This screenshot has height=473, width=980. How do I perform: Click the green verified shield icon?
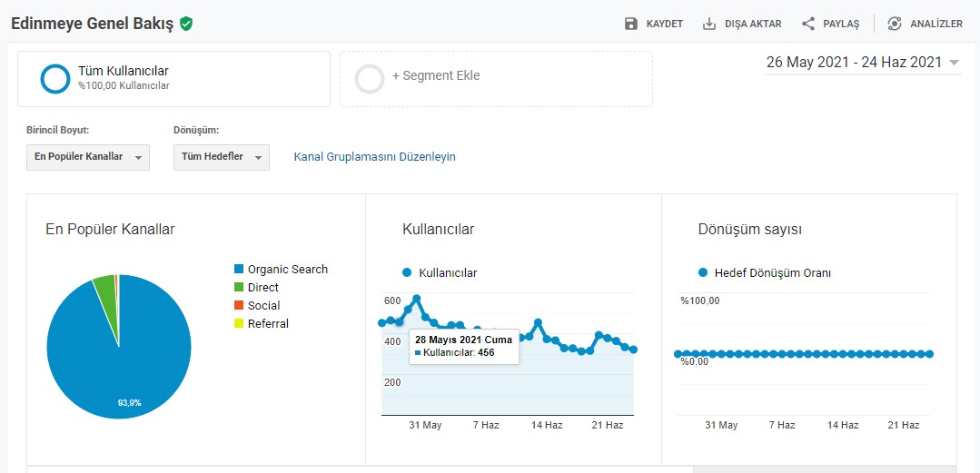click(185, 24)
